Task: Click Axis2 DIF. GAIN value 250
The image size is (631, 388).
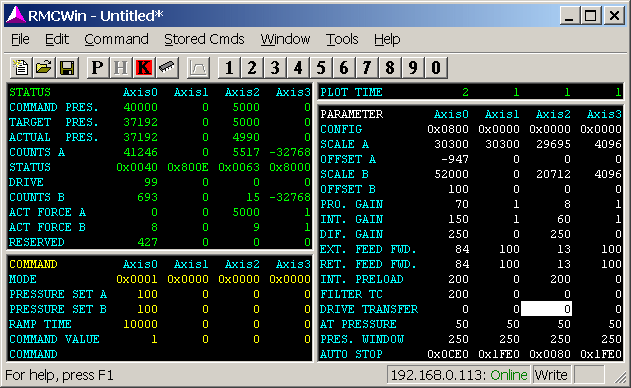Action: coord(560,234)
